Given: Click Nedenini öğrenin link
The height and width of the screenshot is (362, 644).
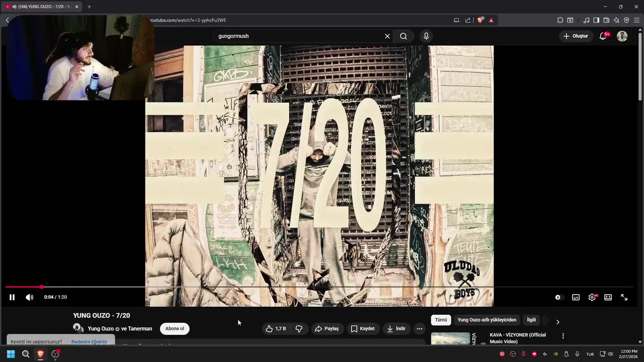Looking at the screenshot, I should (x=89, y=342).
